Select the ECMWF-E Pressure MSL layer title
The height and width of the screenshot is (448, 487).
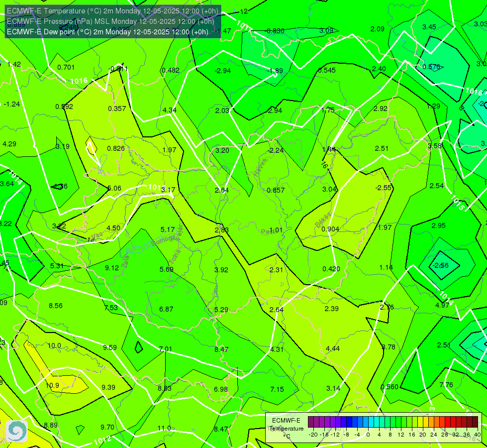click(x=110, y=21)
